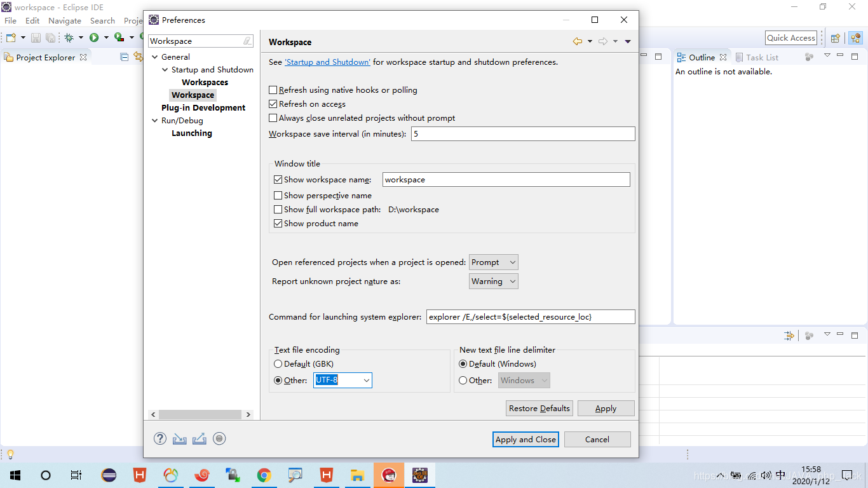Click the Workspace save interval field
868x488 pixels.
pyautogui.click(x=523, y=134)
